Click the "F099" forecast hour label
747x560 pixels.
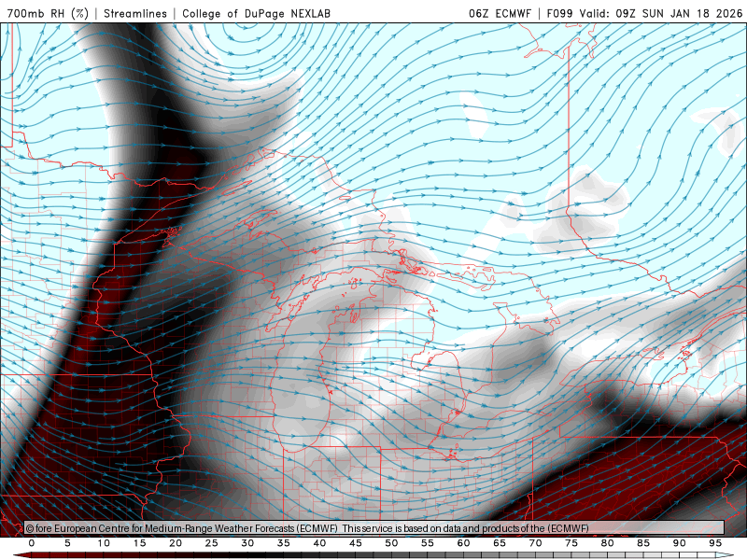559,13
